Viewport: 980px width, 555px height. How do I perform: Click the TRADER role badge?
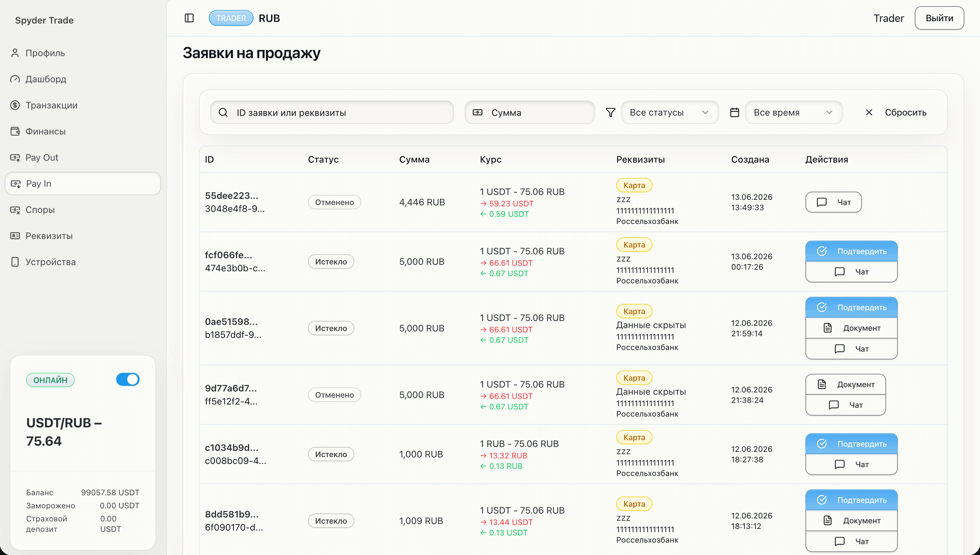point(231,18)
